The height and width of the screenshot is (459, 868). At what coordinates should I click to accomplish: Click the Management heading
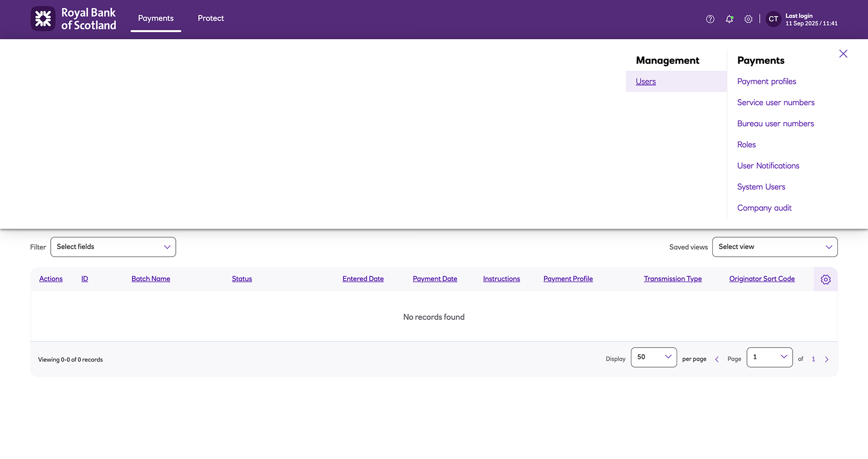pos(668,60)
